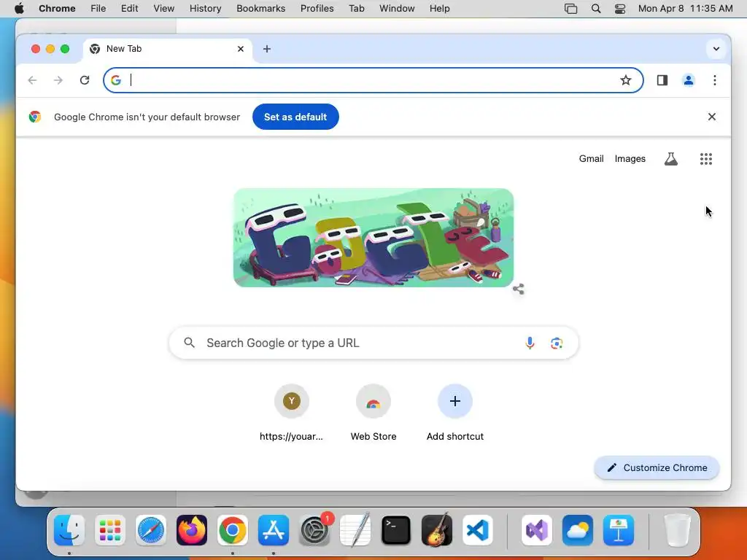Screen dimensions: 747x560
Task: Open Visual Studio from the Dock
Action: pyautogui.click(x=537, y=530)
